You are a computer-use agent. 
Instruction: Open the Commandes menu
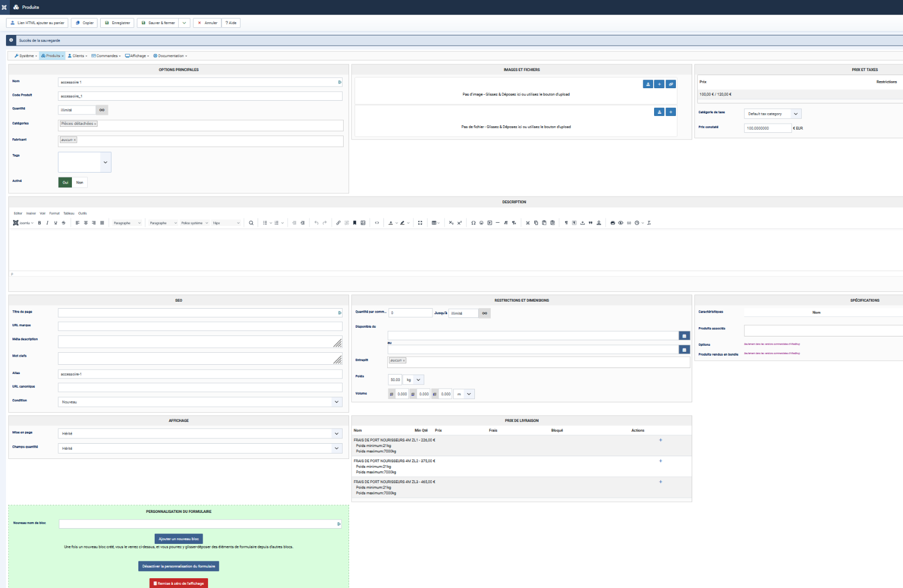tap(106, 56)
